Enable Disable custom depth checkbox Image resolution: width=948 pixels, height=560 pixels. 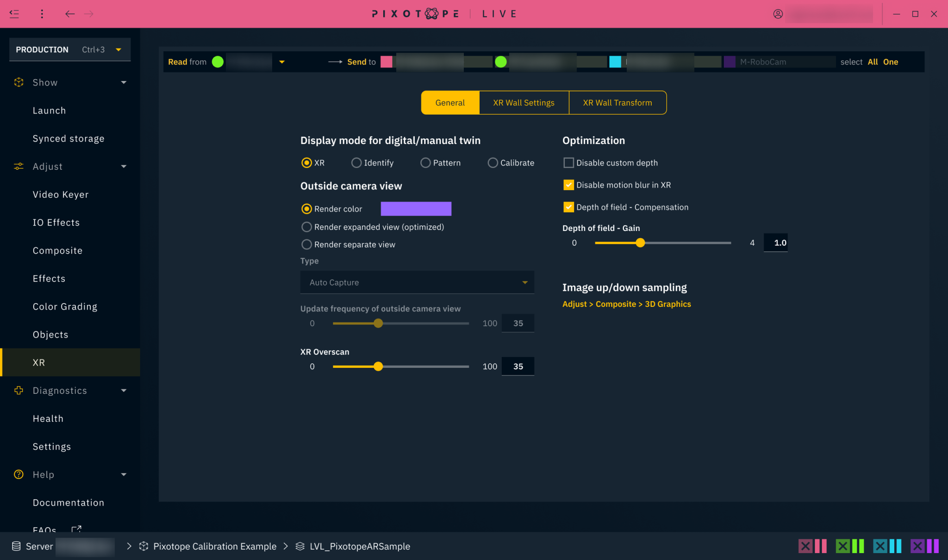click(x=568, y=163)
